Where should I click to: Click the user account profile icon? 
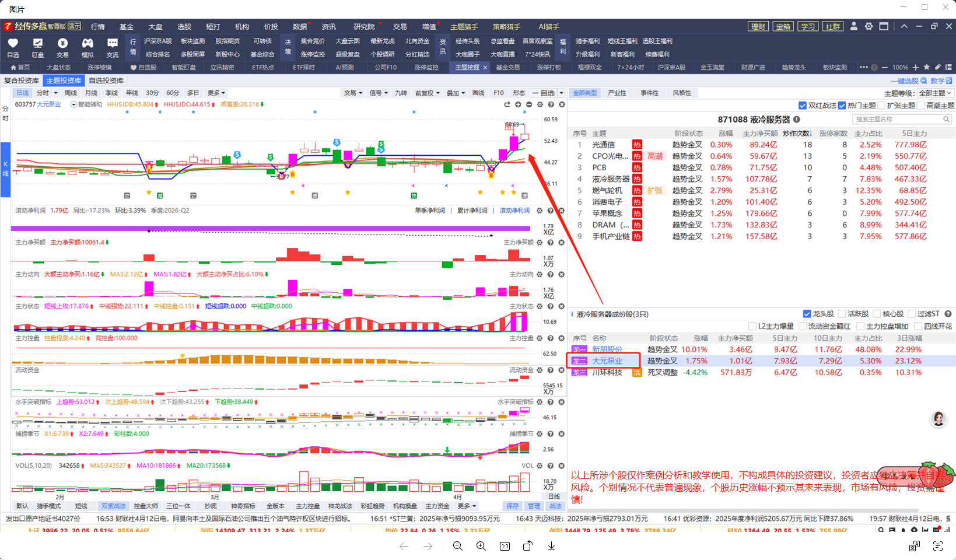pos(854,26)
